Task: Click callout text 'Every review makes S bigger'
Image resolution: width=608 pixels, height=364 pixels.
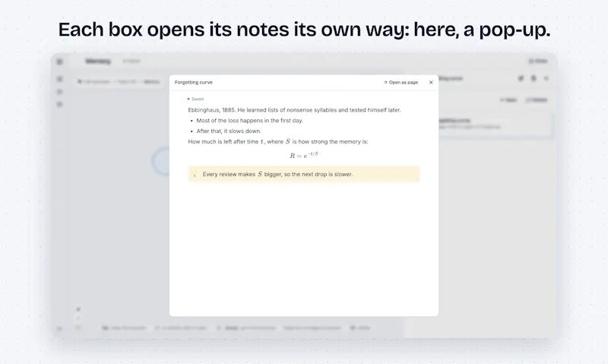Action: click(x=277, y=174)
